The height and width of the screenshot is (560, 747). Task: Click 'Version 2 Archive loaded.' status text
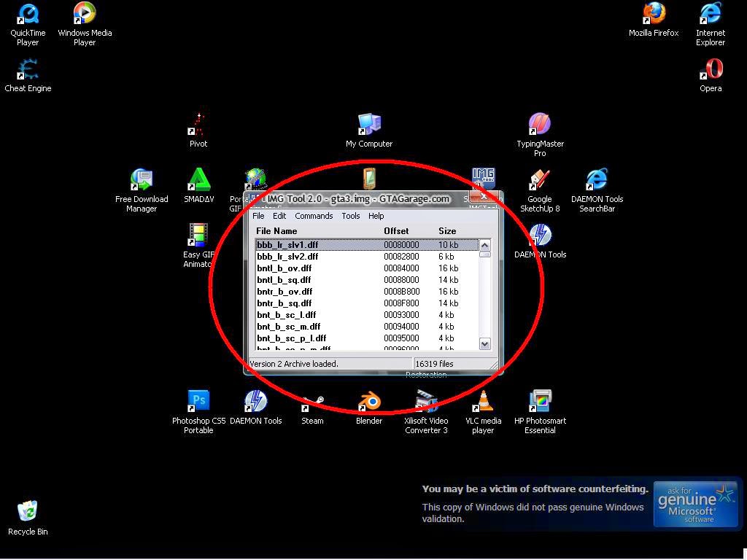pyautogui.click(x=294, y=364)
